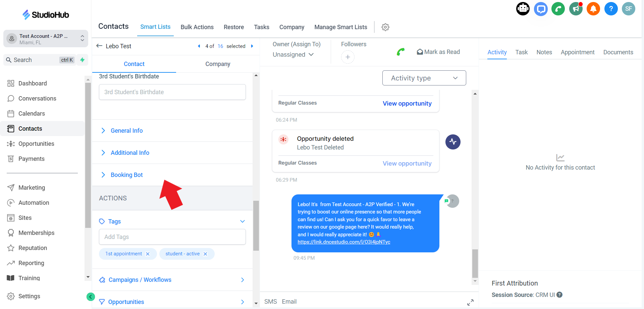Click the 3rd Student's Birthdate field
Screen dimensions: 644x309
pos(172,92)
